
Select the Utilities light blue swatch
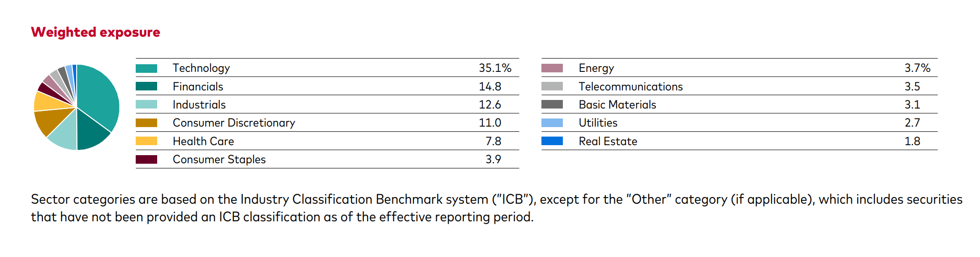point(552,123)
